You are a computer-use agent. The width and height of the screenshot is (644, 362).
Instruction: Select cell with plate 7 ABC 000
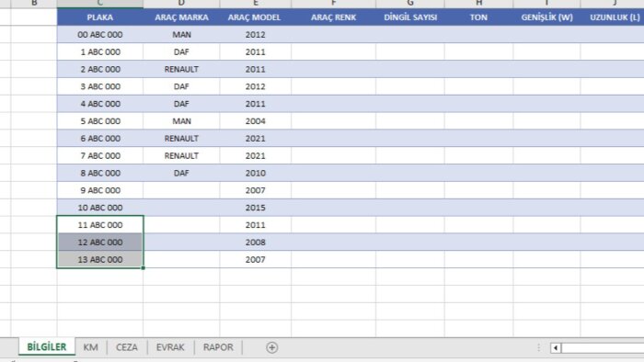click(99, 155)
